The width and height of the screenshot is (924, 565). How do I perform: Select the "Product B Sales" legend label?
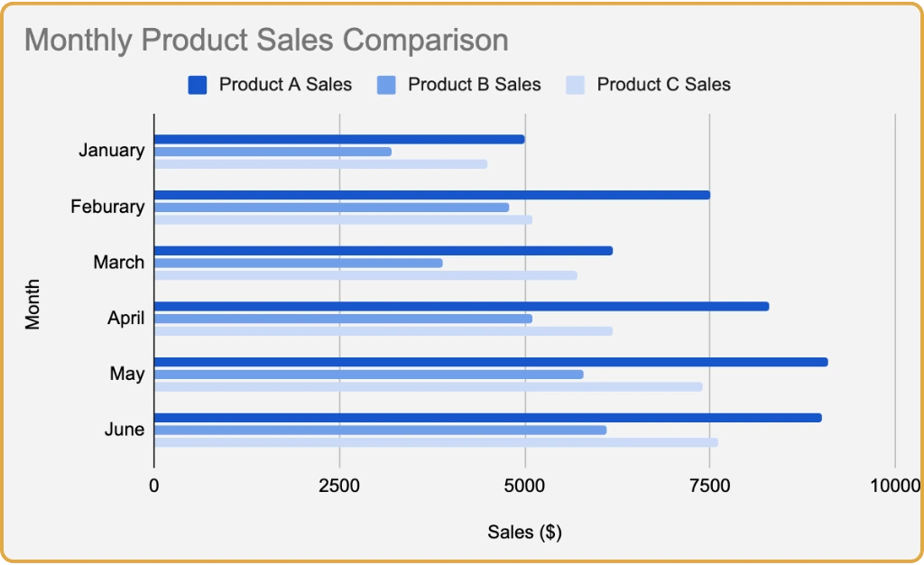474,85
